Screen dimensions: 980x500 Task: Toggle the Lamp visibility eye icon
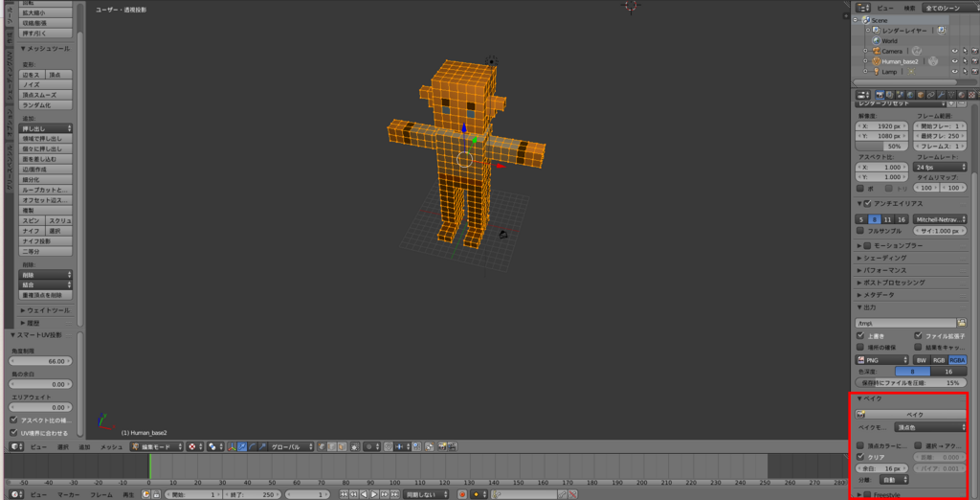coord(955,71)
